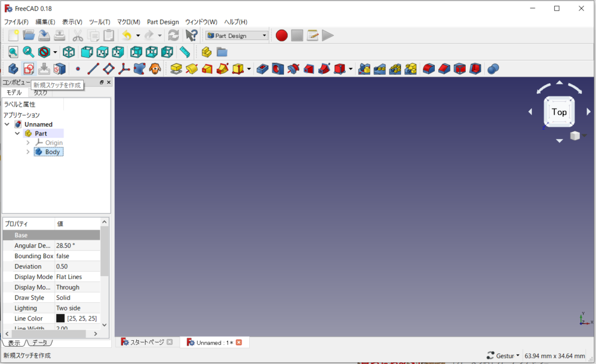Close the Unnamed : 1 document tab

click(x=239, y=342)
